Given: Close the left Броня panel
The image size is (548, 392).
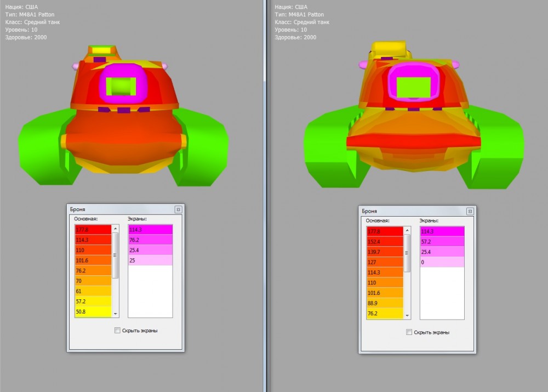Looking at the screenshot, I should click(x=178, y=209).
